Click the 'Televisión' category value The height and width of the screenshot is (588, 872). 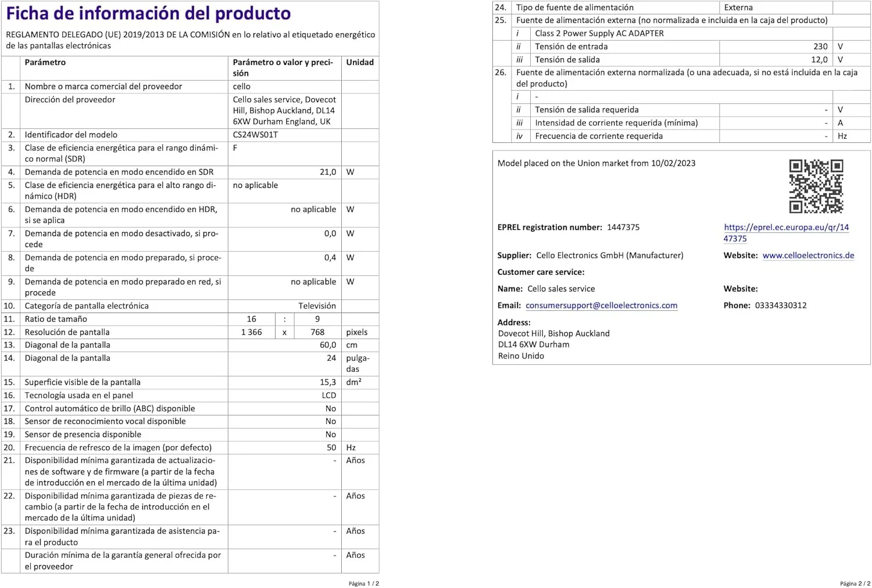317,306
